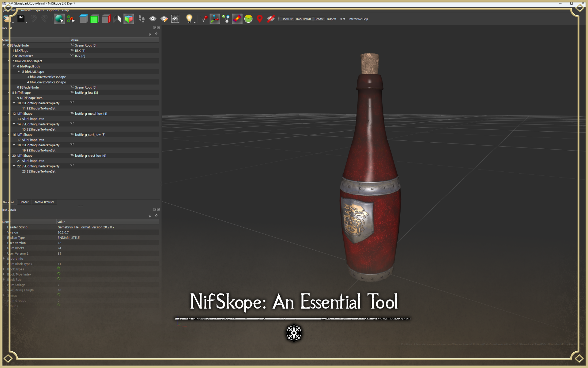Viewport: 588px width, 368px height.
Task: Click the walk mode footprints icon
Action: tap(141, 19)
